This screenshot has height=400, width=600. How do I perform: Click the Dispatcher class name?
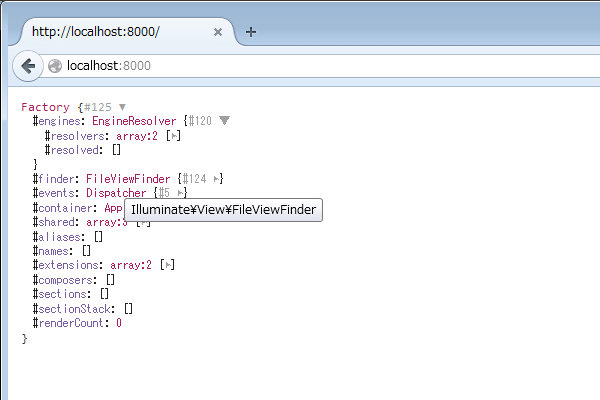[x=116, y=193]
